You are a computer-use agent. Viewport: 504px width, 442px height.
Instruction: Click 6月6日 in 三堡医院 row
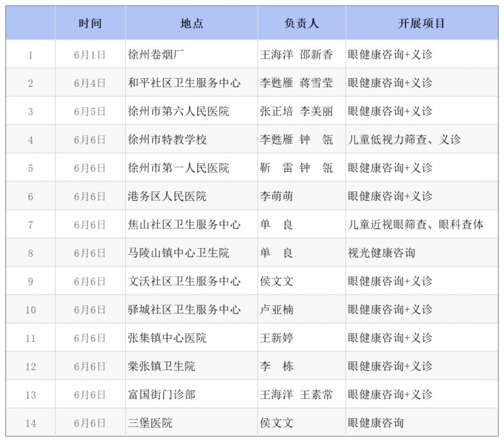[x=90, y=423]
